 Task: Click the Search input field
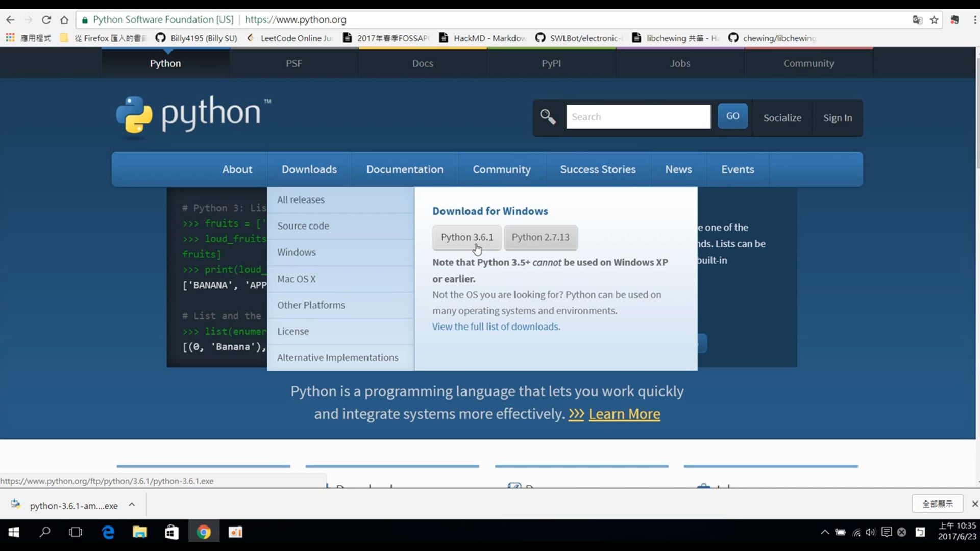coord(638,117)
